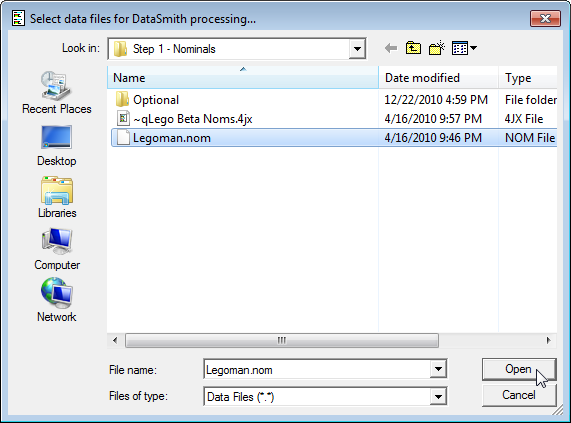The width and height of the screenshot is (571, 423).
Task: Sort files by Name column header
Action: click(243, 78)
